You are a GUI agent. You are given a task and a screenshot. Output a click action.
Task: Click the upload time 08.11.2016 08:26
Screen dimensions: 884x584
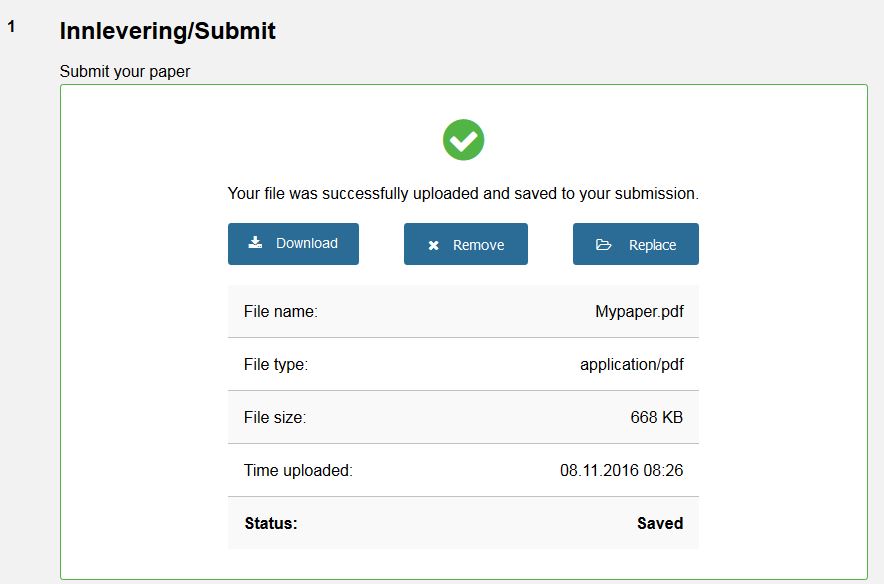click(621, 470)
